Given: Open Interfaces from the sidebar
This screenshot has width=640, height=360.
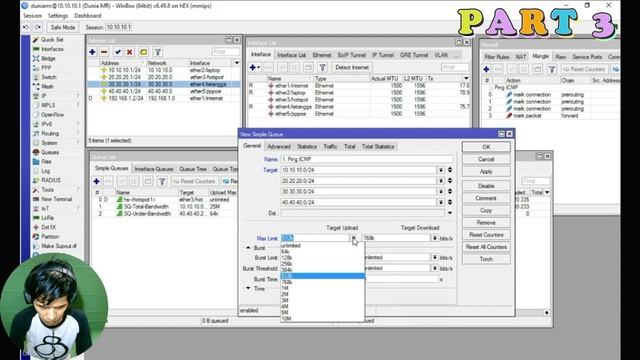Looking at the screenshot, I should click(52, 49).
